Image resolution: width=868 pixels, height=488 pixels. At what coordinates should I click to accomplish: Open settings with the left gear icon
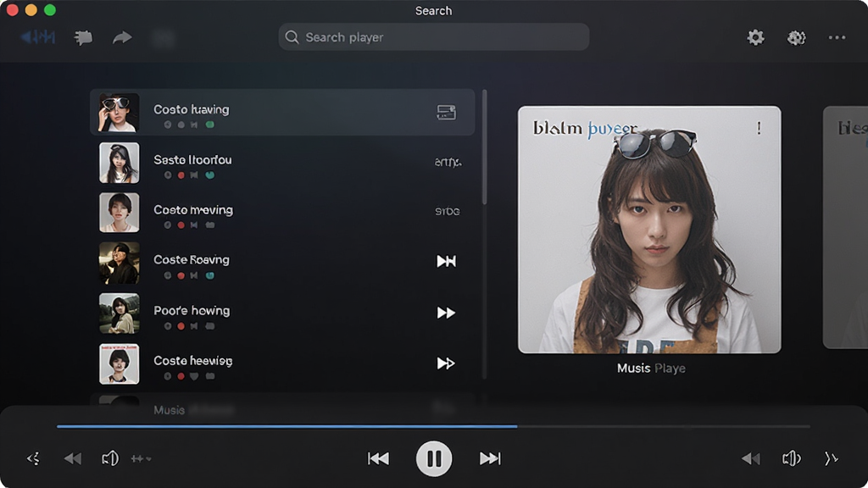tap(755, 37)
